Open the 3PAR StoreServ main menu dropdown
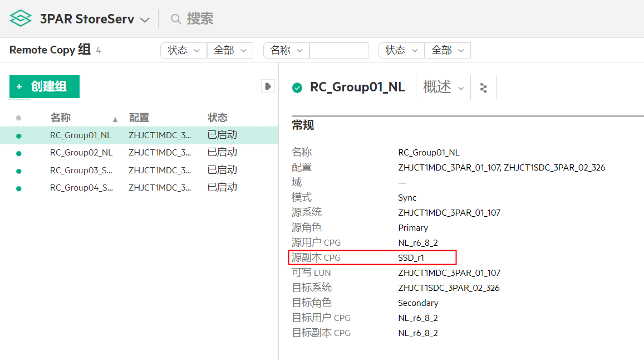Viewport: 644px width, 360px height. pos(95,19)
